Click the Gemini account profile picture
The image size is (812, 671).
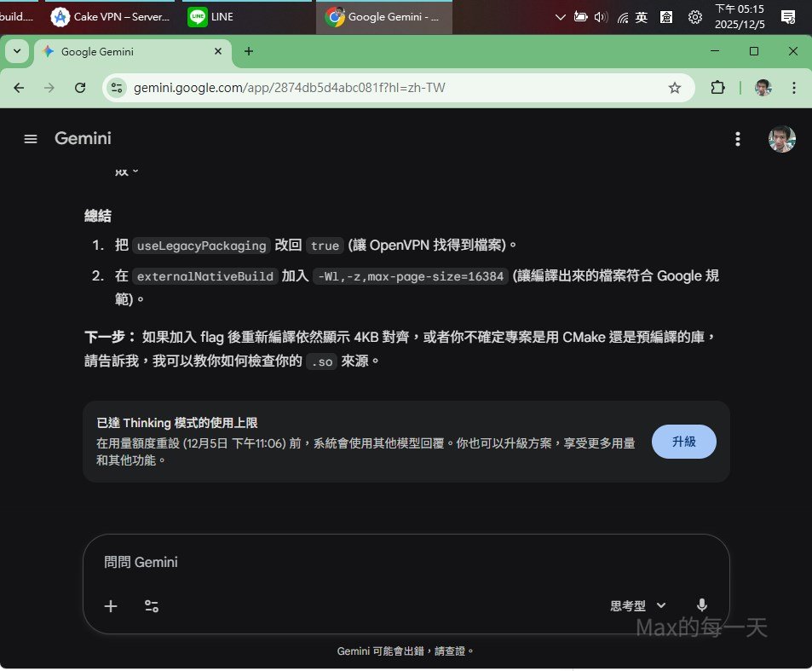(x=781, y=139)
